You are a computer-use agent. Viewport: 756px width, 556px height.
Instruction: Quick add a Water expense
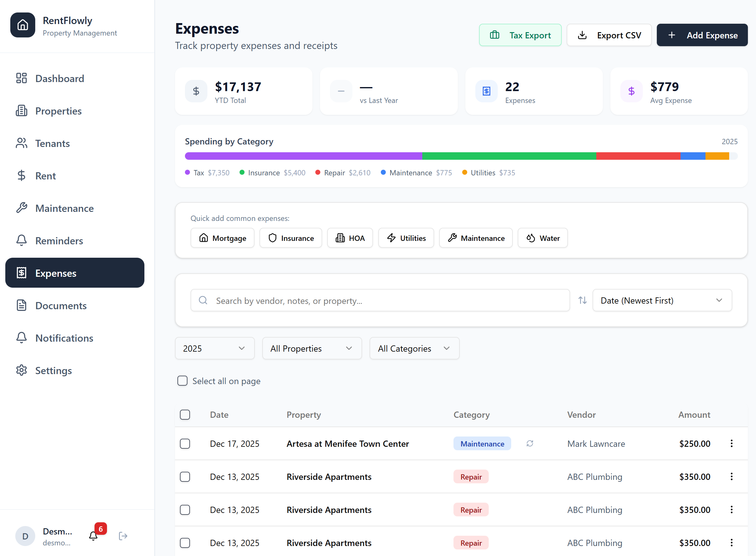pyautogui.click(x=542, y=238)
